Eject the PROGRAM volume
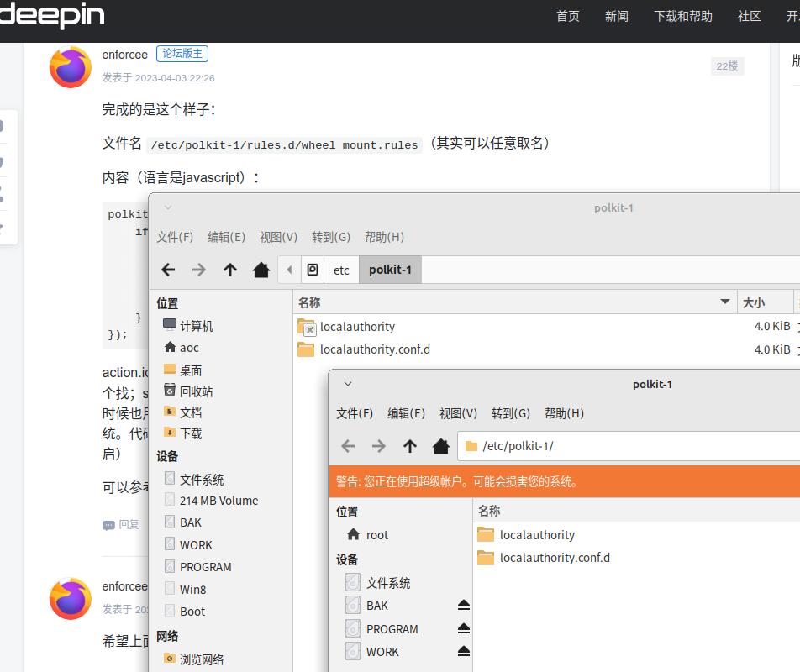The width and height of the screenshot is (800, 672). coord(463,628)
